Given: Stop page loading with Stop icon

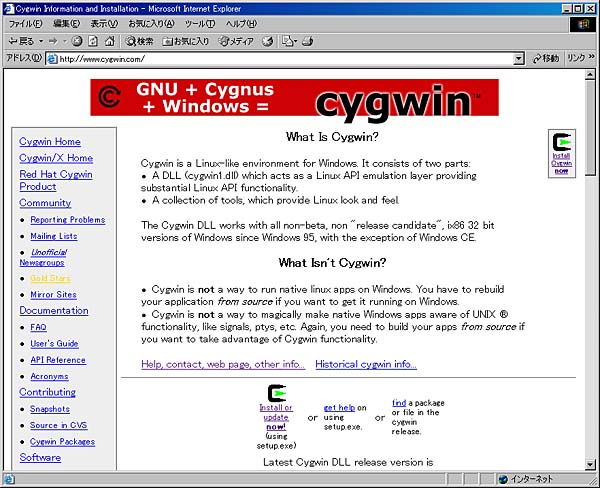Looking at the screenshot, I should pyautogui.click(x=77, y=41).
